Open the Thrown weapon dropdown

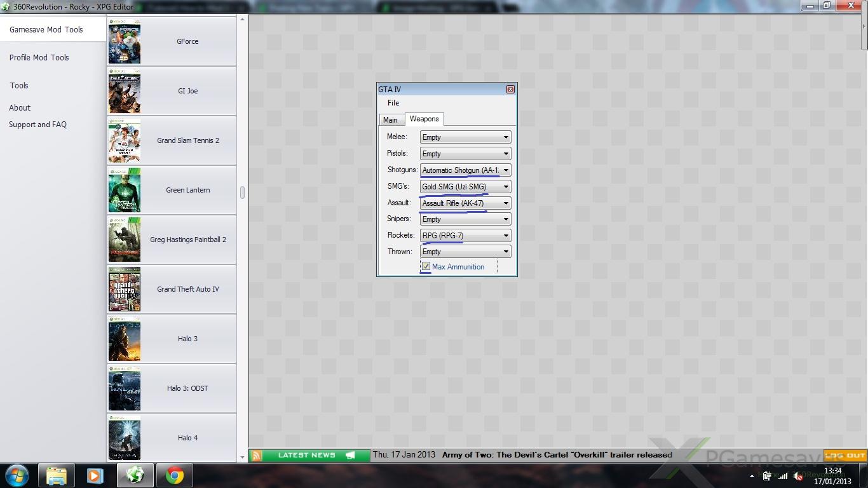click(506, 252)
